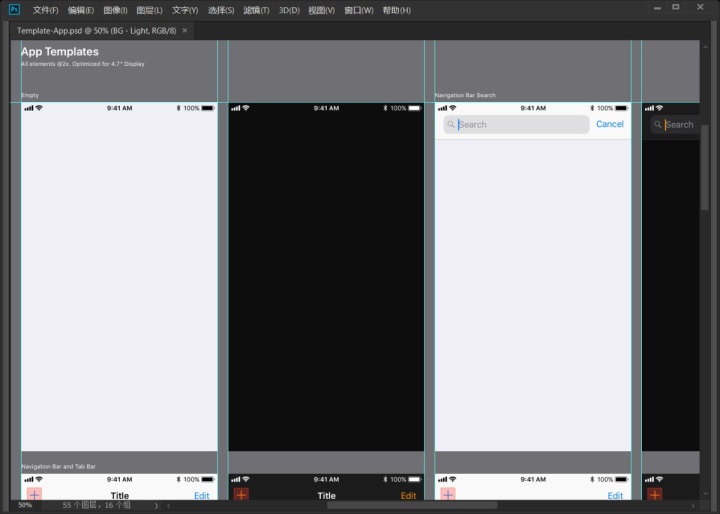720x514 pixels.
Task: Click the dark Search field with orange cursor
Action: pos(675,124)
